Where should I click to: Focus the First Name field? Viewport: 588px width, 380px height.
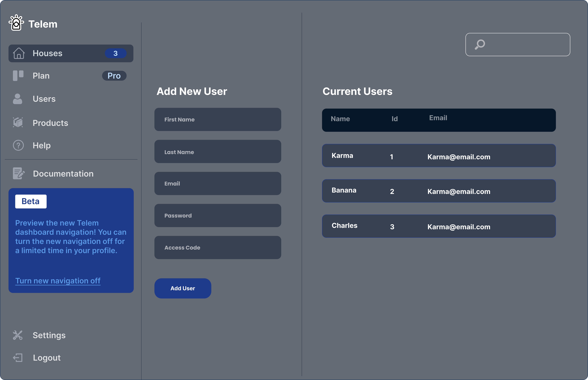click(218, 119)
